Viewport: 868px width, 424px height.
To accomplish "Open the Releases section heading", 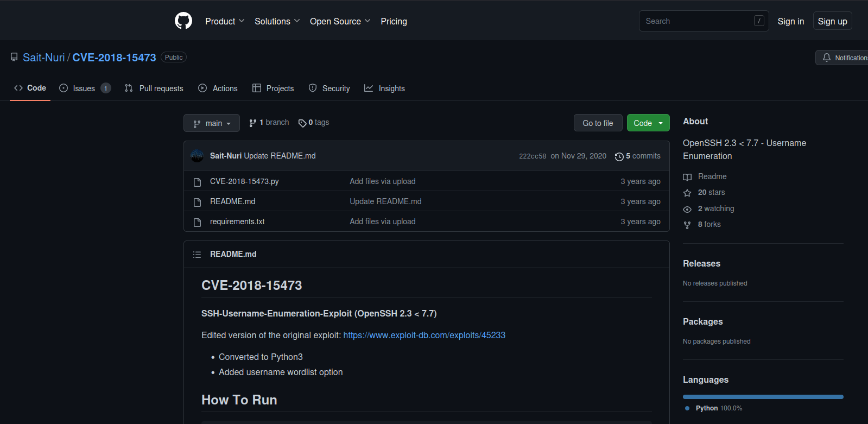I will click(701, 263).
